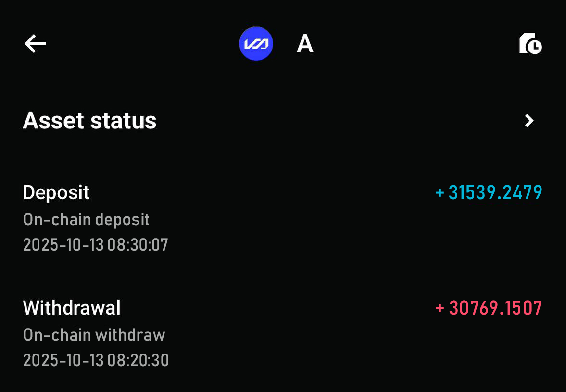Select the Deposit entry title
The width and height of the screenshot is (566, 392).
(56, 192)
